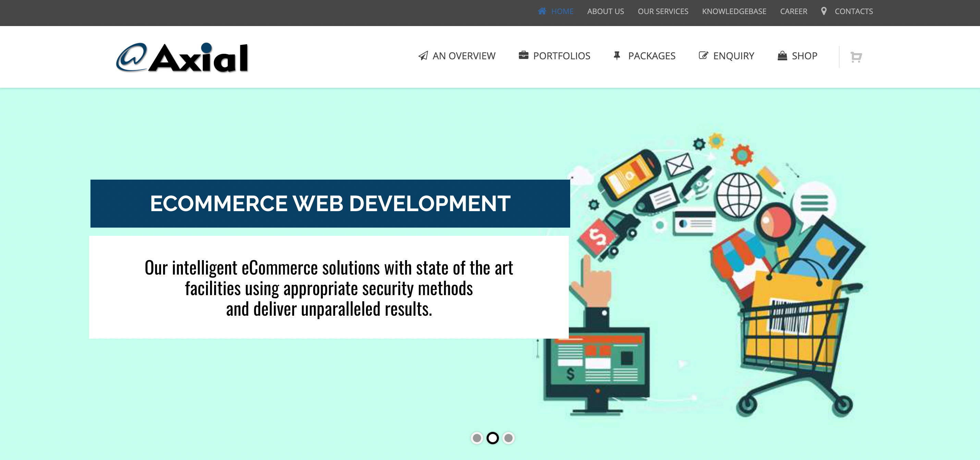Expand the Knowledgebase menu item
The image size is (980, 460).
734,11
